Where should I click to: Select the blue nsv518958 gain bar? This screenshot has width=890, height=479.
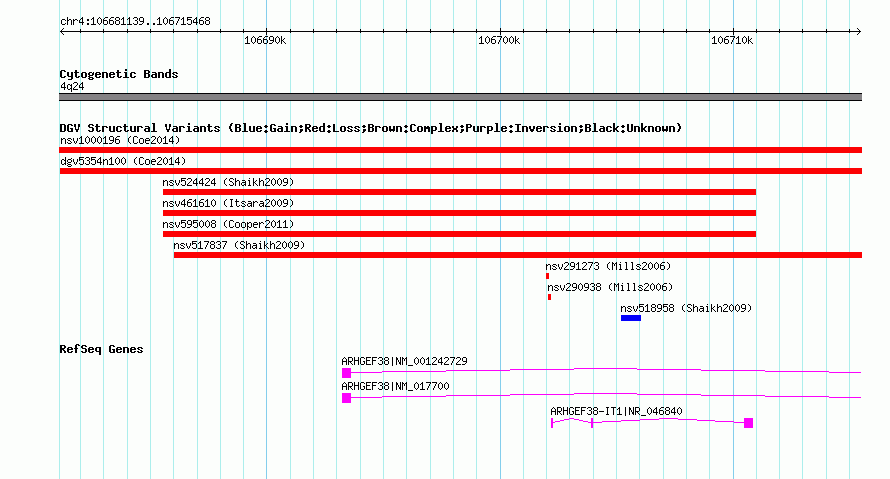[x=631, y=318]
